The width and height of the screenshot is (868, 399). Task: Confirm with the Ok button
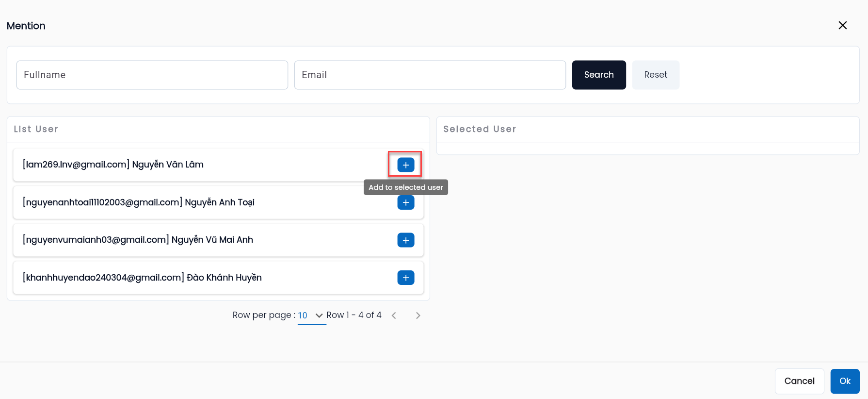click(x=845, y=381)
